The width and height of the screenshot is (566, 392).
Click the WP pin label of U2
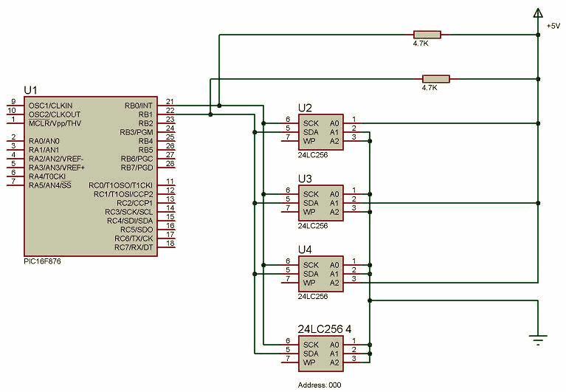(x=309, y=141)
